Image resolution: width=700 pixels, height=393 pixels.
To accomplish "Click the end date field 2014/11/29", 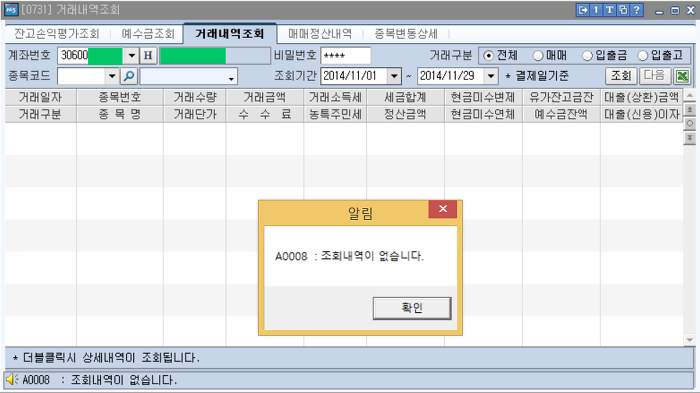I will pos(451,76).
